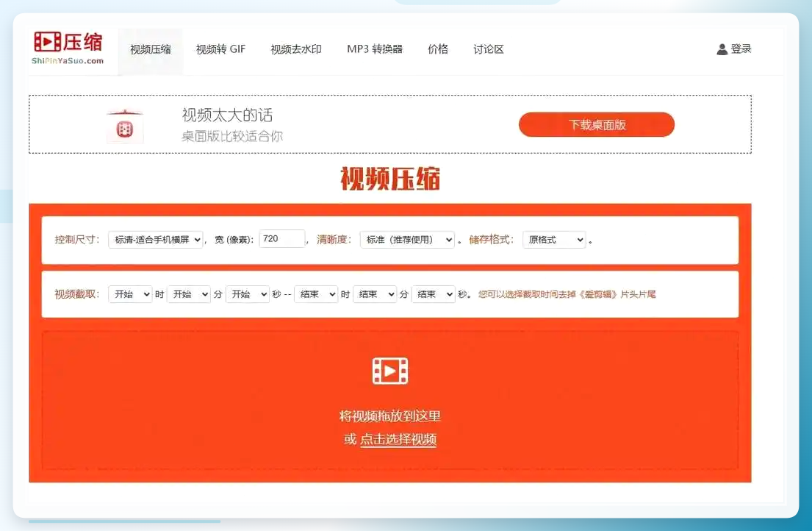Viewport: 812px width, 531px height.
Task: Click the 点击选择视频 link
Action: click(398, 439)
